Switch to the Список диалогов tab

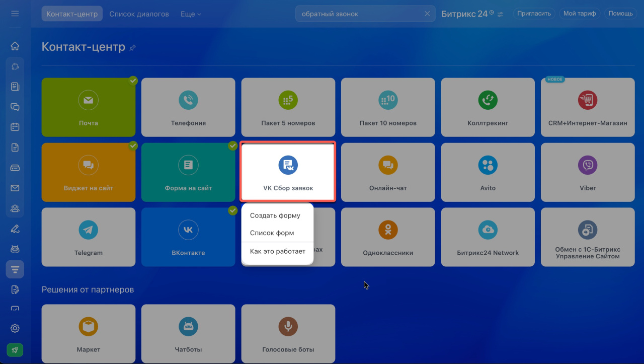click(139, 14)
